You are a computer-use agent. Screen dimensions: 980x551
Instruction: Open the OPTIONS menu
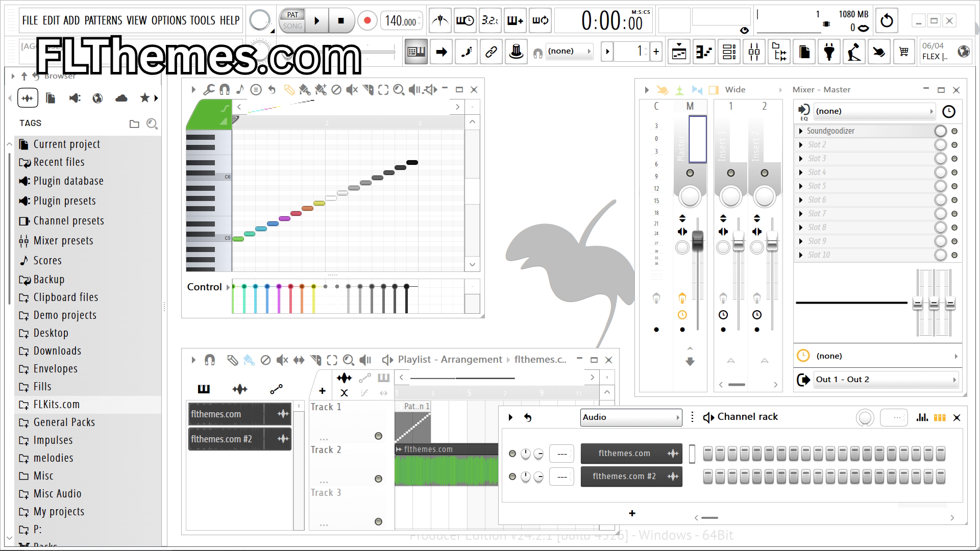169,20
